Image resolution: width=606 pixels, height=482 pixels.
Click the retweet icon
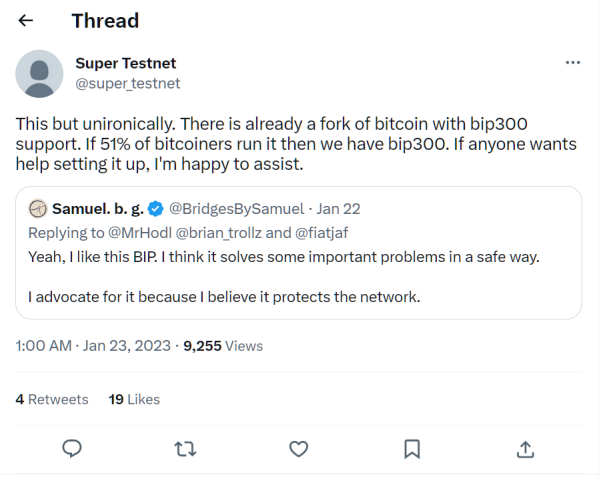tap(184, 448)
